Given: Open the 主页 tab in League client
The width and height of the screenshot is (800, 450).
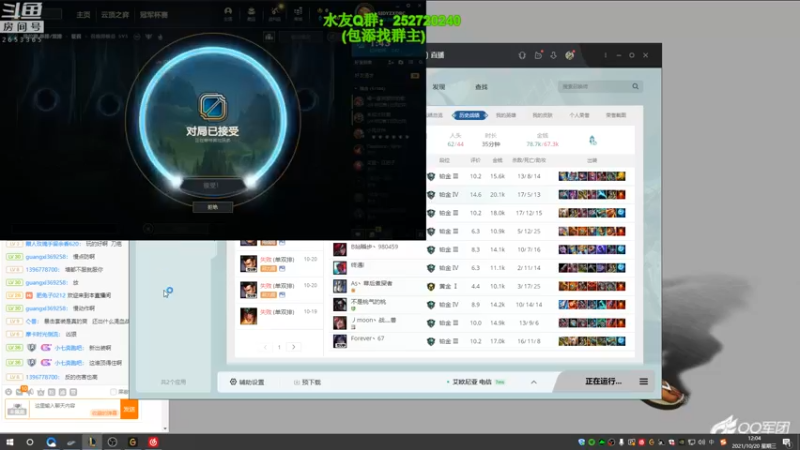Looking at the screenshot, I should point(83,15).
